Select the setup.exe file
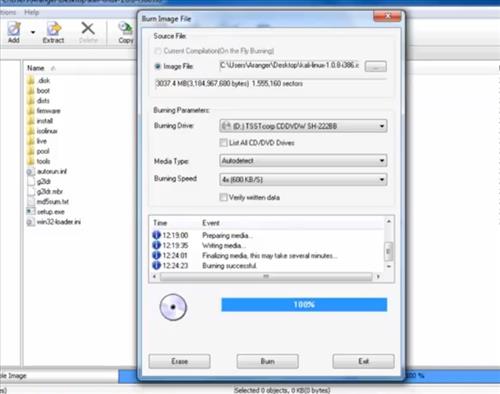Viewport: 500px width, 394px height. click(x=46, y=212)
